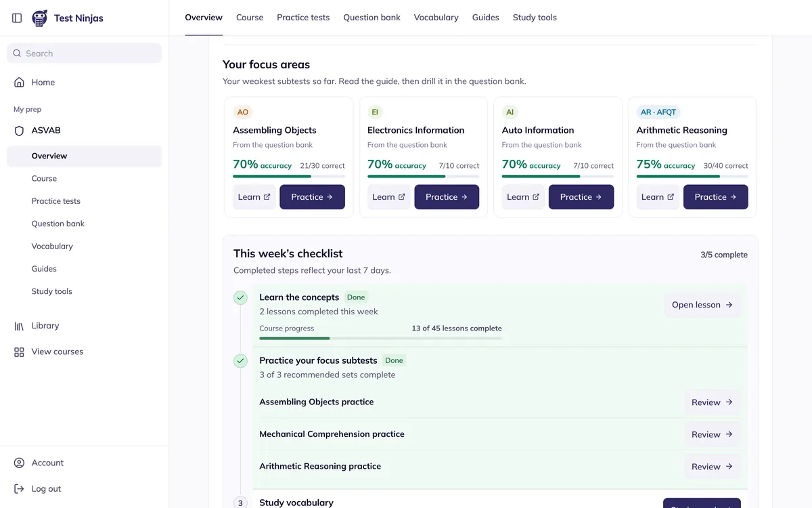Start Practice for Assembling Objects

pos(312,197)
